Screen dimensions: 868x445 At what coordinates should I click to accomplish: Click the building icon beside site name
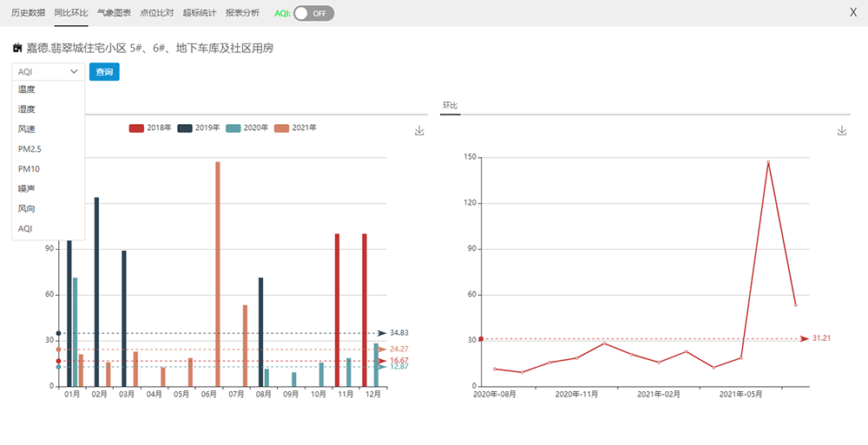click(x=17, y=49)
